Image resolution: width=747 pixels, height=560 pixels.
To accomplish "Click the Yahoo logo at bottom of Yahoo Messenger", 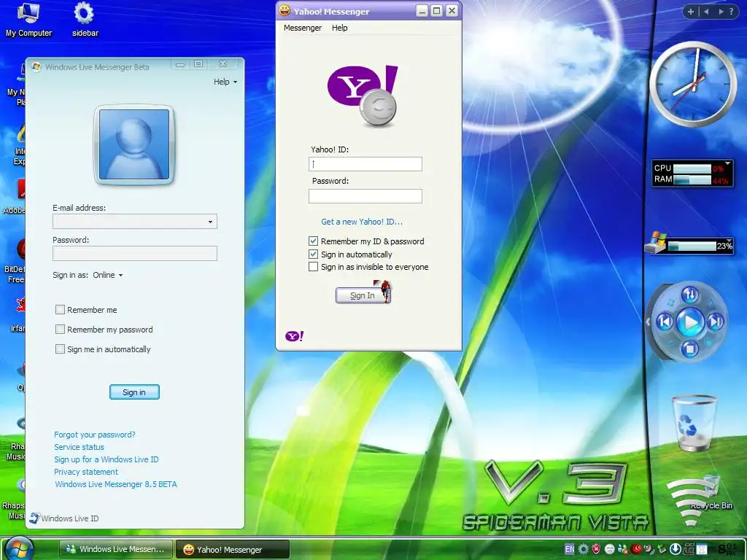I will [295, 336].
